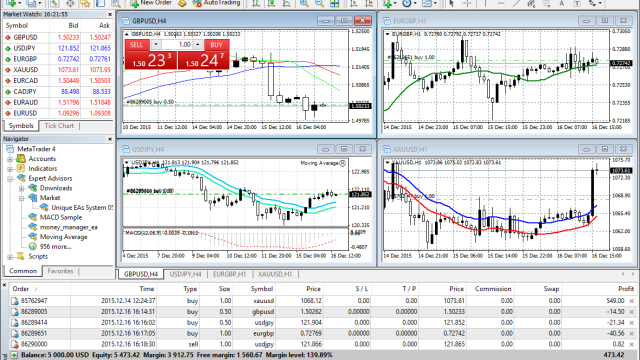
Task: Close order 85762947 with its x icon
Action: click(x=632, y=301)
